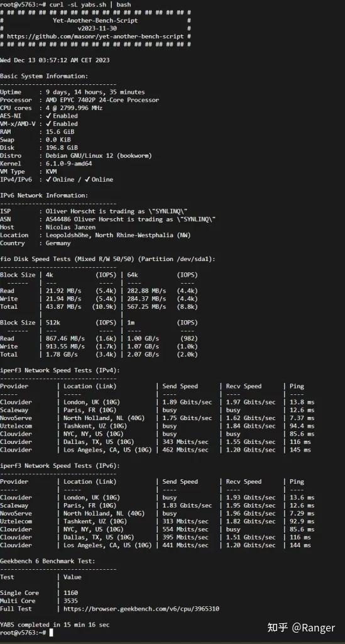The image size is (345, 644).
Task: Click 64k write speed '284.37 MB/s'
Action: coord(146,299)
